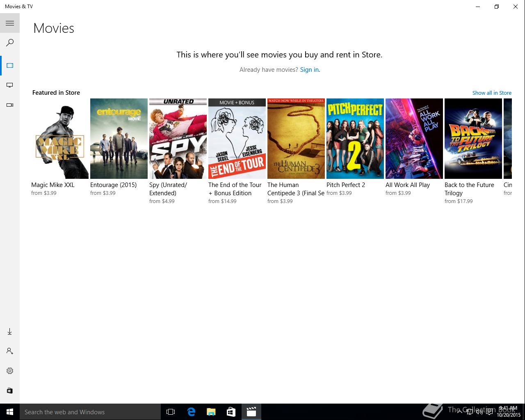
Task: Open the Magic Mike XXL poster
Action: point(60,139)
